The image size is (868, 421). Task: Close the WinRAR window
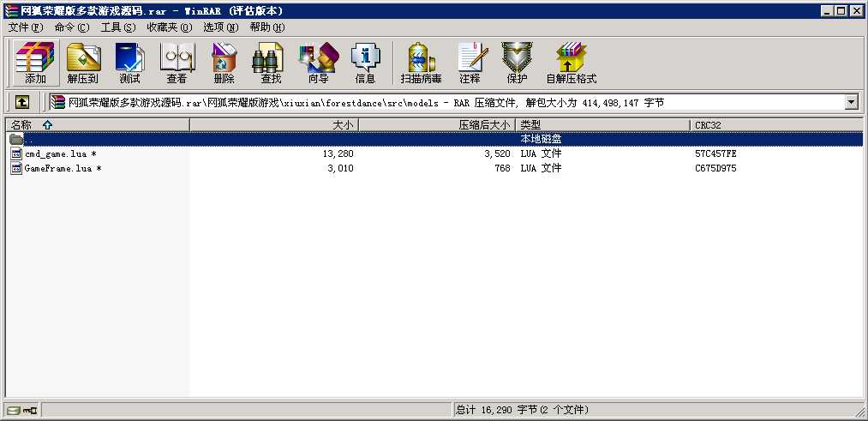click(856, 11)
